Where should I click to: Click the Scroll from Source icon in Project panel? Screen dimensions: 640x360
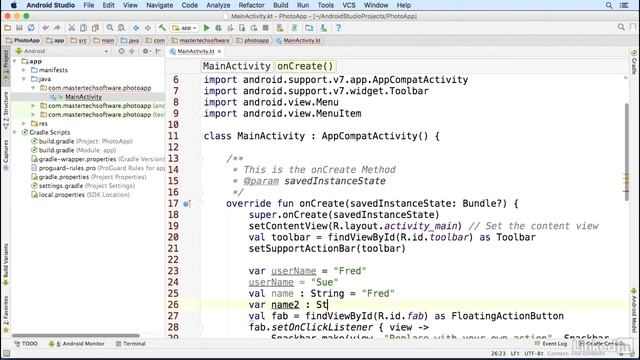pyautogui.click(x=121, y=51)
